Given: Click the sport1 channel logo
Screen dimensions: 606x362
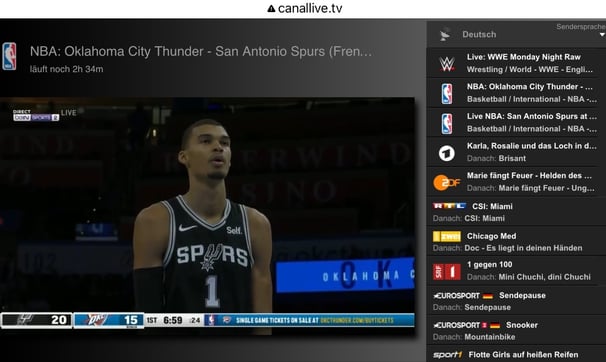Looking at the screenshot, I should (x=447, y=355).
